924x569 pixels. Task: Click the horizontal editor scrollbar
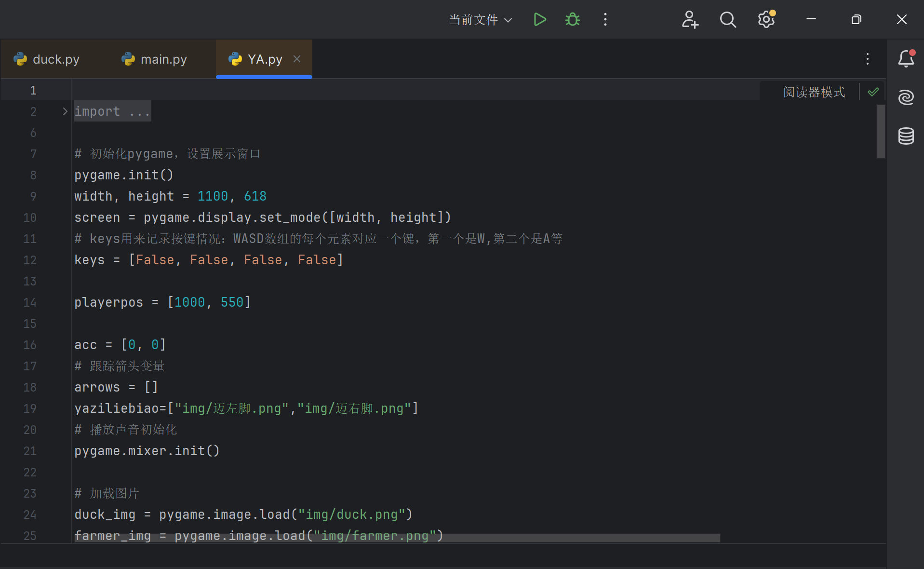397,538
